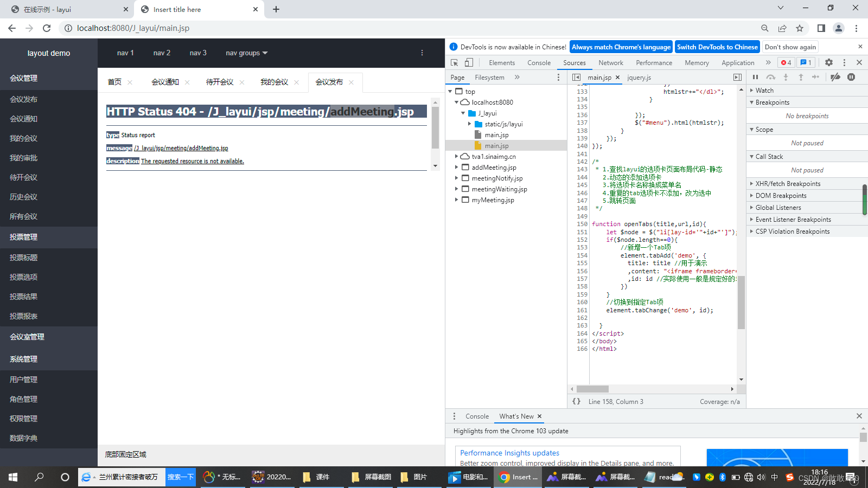Image resolution: width=868 pixels, height=488 pixels.
Task: Show more navigator tabs chevron
Action: pos(517,78)
